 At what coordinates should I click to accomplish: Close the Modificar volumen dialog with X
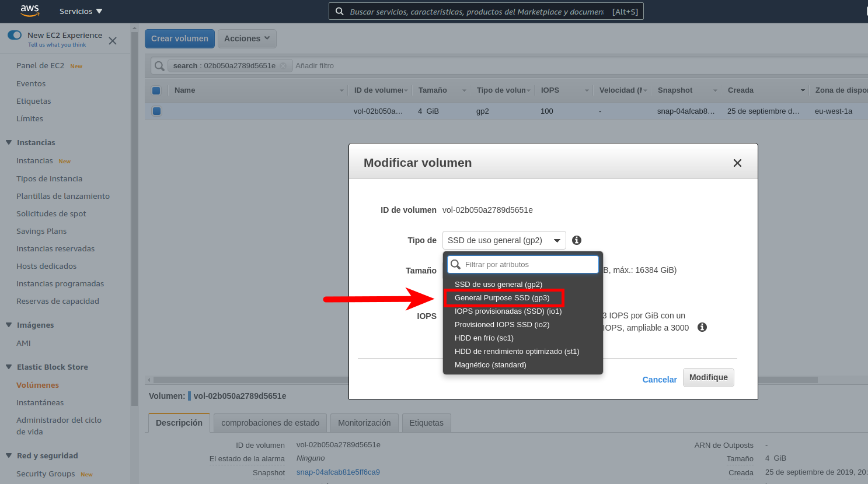click(737, 163)
